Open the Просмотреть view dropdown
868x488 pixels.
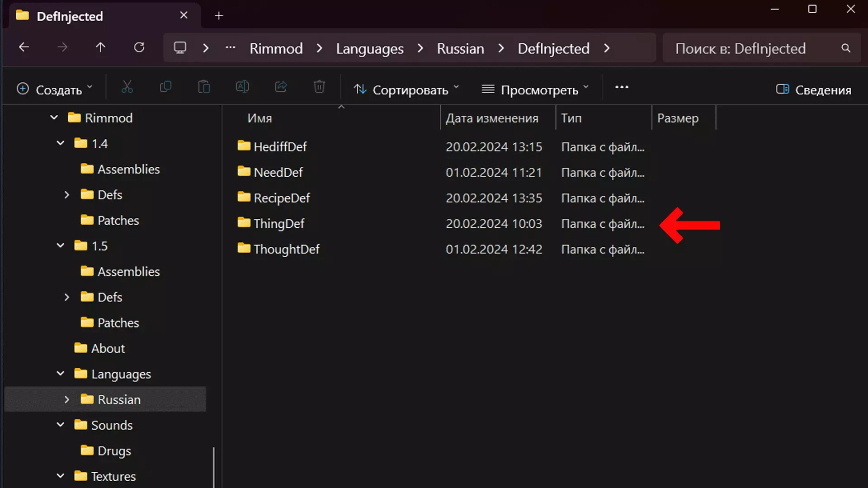click(535, 89)
